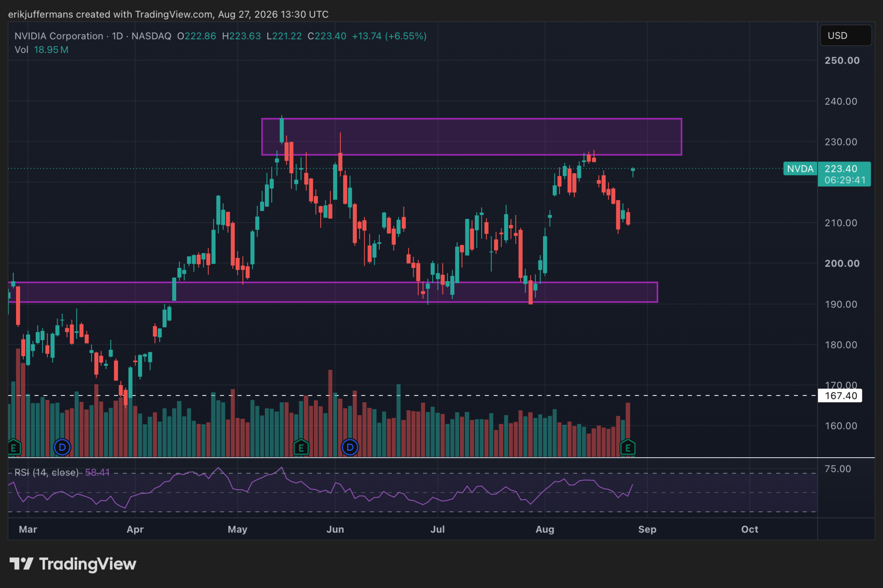The image size is (883, 588).
Task: Click the 240.00 price axis label
Action: 841,101
